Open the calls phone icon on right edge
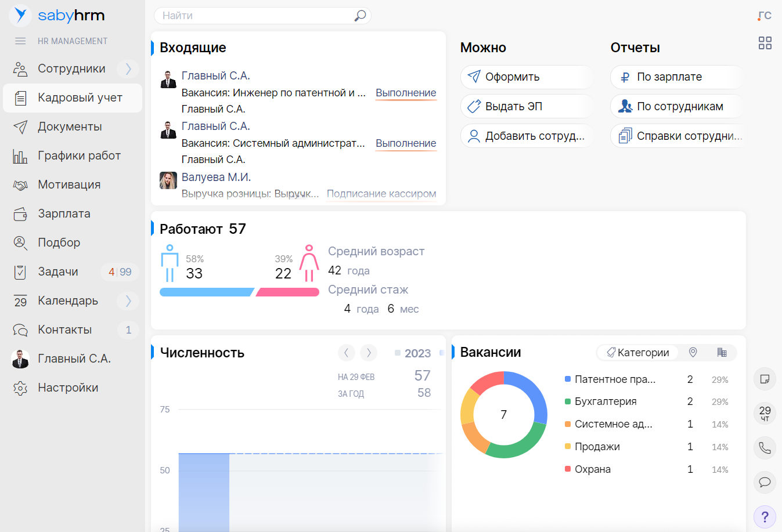This screenshot has width=782, height=532. click(x=765, y=448)
